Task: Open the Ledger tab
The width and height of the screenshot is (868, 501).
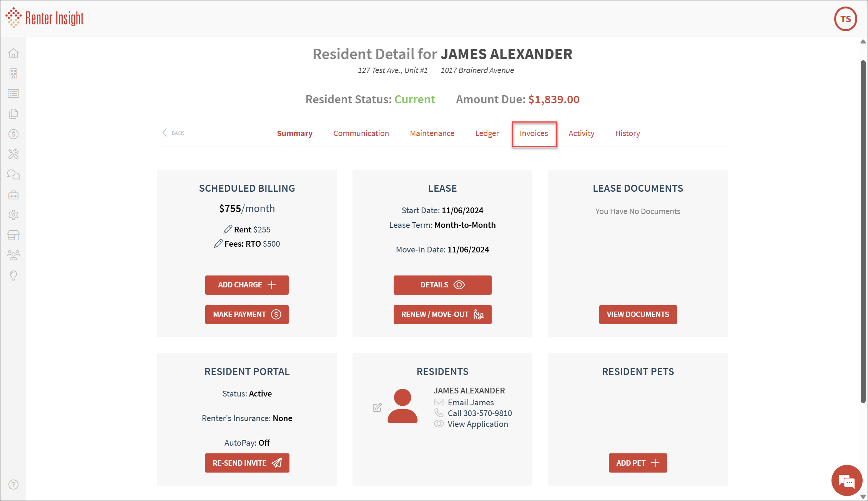Action: point(487,133)
